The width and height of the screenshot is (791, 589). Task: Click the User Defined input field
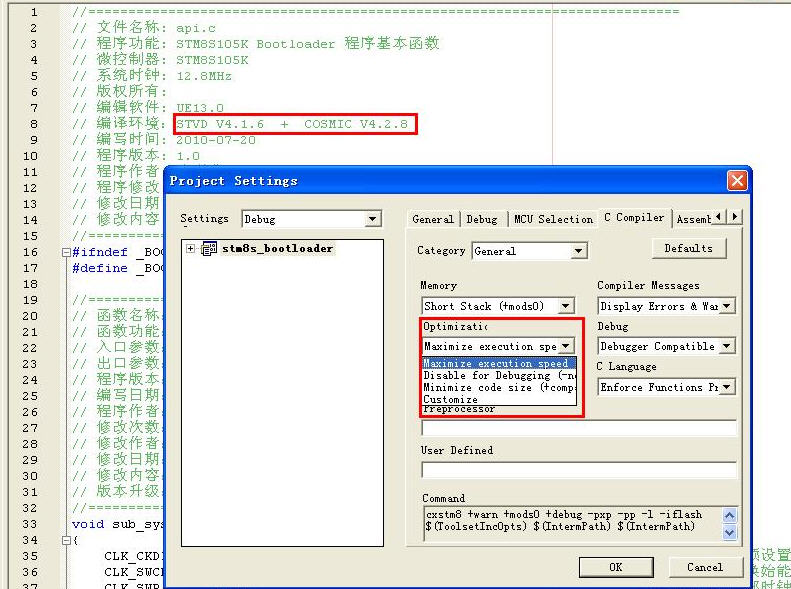[x=578, y=469]
